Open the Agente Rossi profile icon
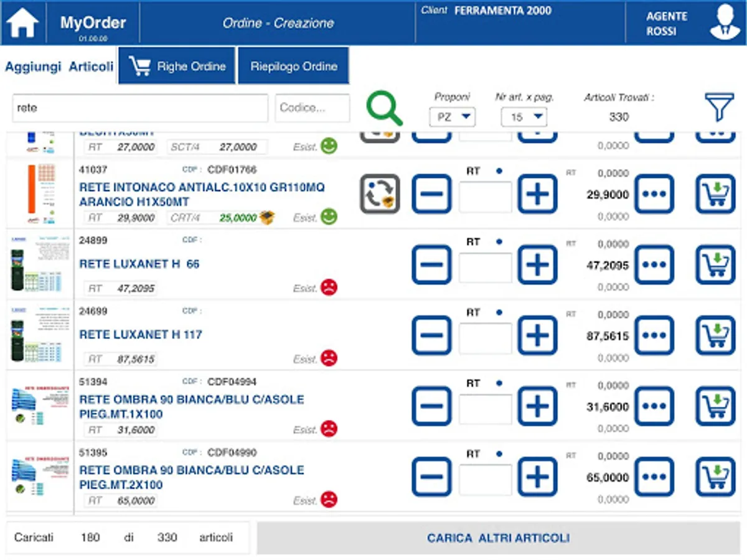 tap(726, 22)
